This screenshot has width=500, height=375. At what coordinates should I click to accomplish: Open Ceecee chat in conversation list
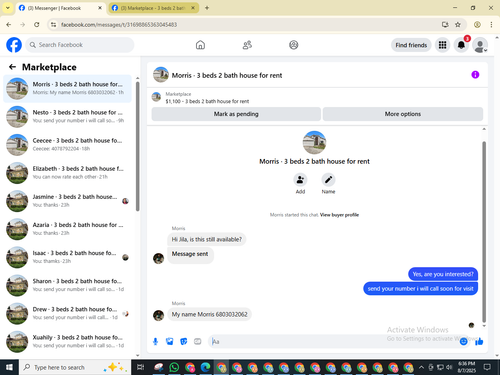pos(67,145)
